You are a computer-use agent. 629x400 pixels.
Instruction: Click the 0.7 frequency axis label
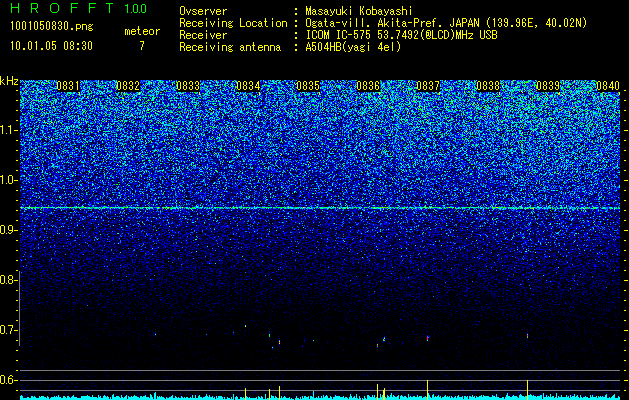7,330
